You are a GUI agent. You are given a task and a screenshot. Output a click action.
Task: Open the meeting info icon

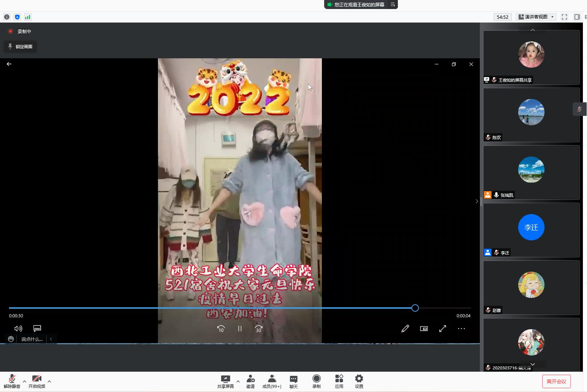[x=7, y=17]
